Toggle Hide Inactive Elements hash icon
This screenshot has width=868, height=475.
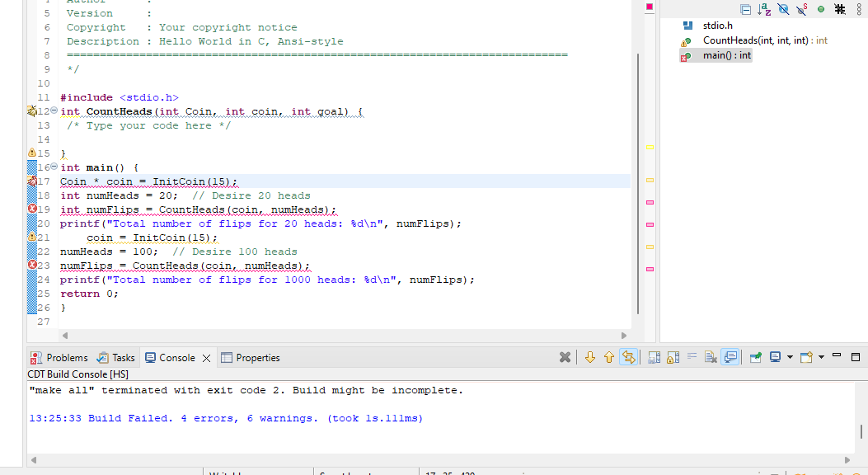(x=840, y=9)
